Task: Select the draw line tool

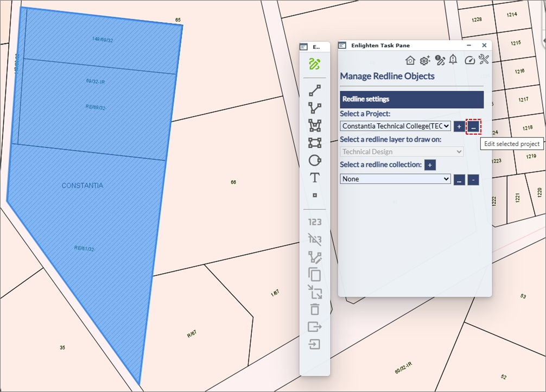Action: click(x=314, y=91)
